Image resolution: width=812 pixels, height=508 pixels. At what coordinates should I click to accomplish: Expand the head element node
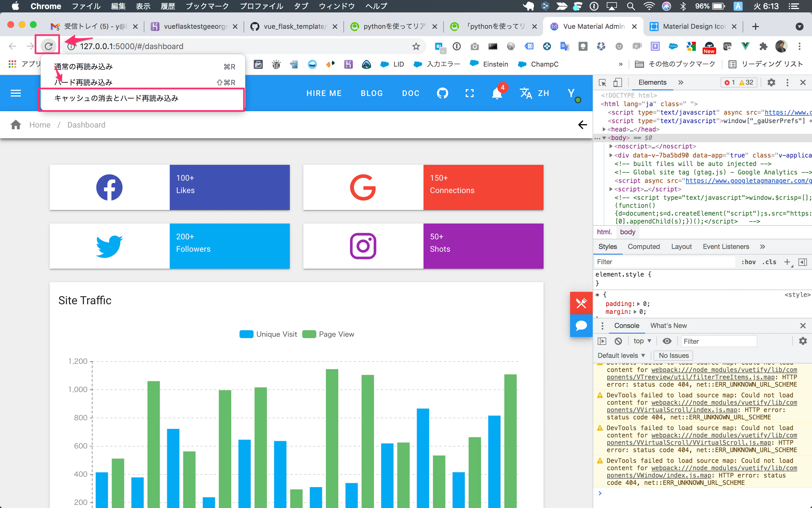click(604, 129)
